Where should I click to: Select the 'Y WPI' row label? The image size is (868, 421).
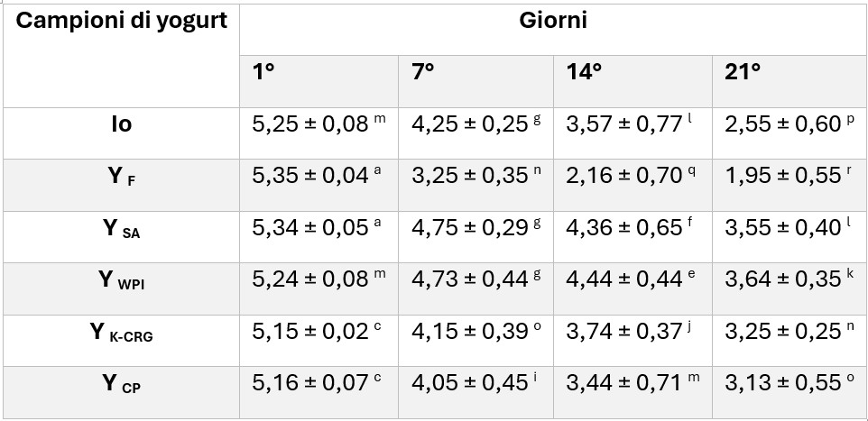pos(121,288)
